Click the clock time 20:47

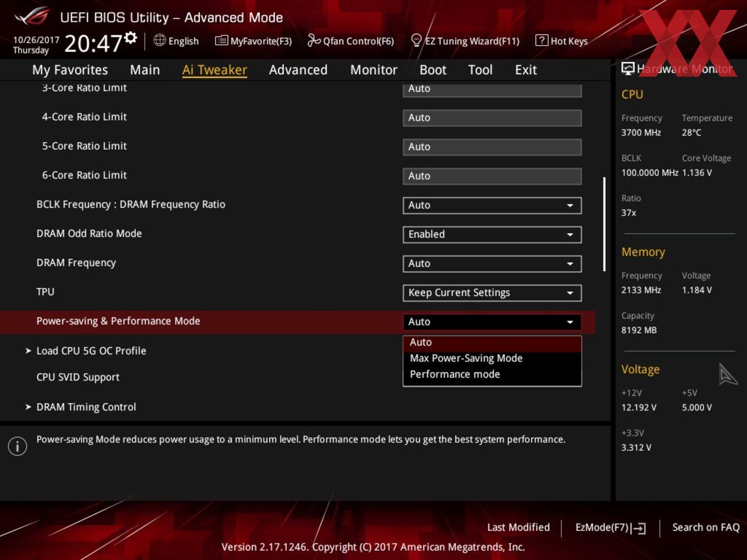[93, 43]
